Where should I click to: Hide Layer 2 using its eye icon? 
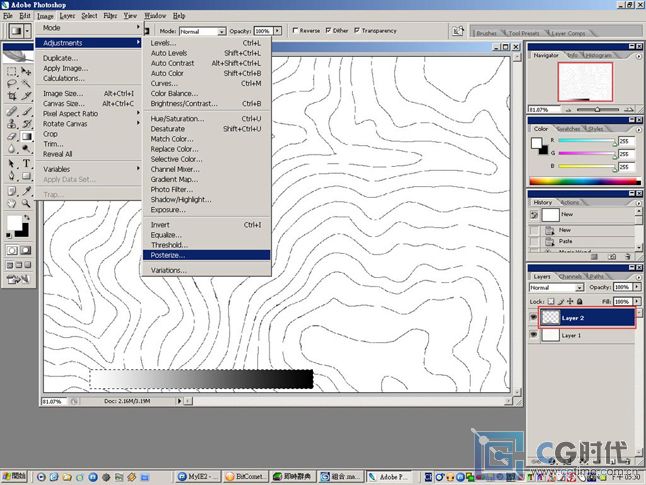[x=533, y=317]
